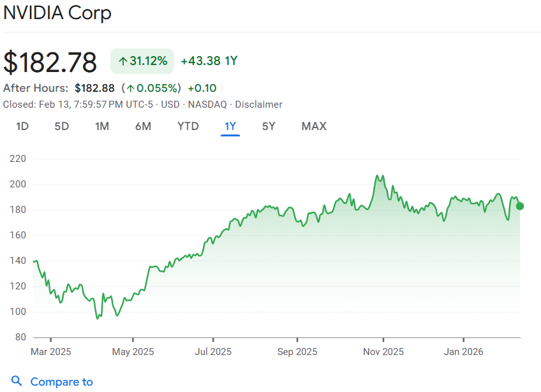Switch to the 5Y chart
Image resolution: width=541 pixels, height=392 pixels.
click(x=269, y=126)
